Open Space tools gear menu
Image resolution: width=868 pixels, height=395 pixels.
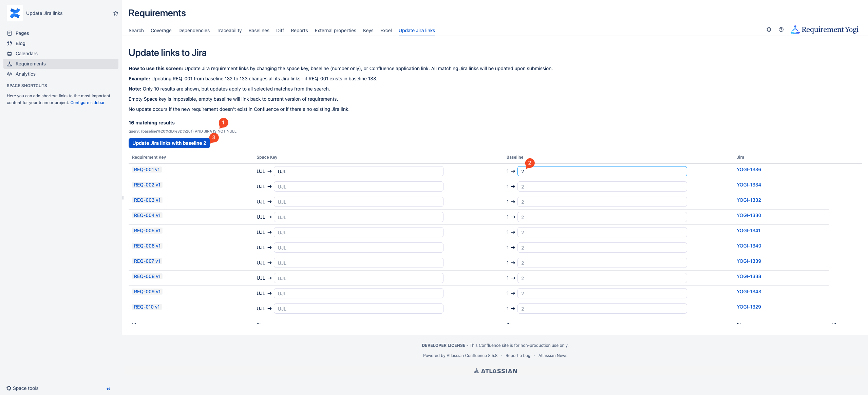tap(22, 388)
